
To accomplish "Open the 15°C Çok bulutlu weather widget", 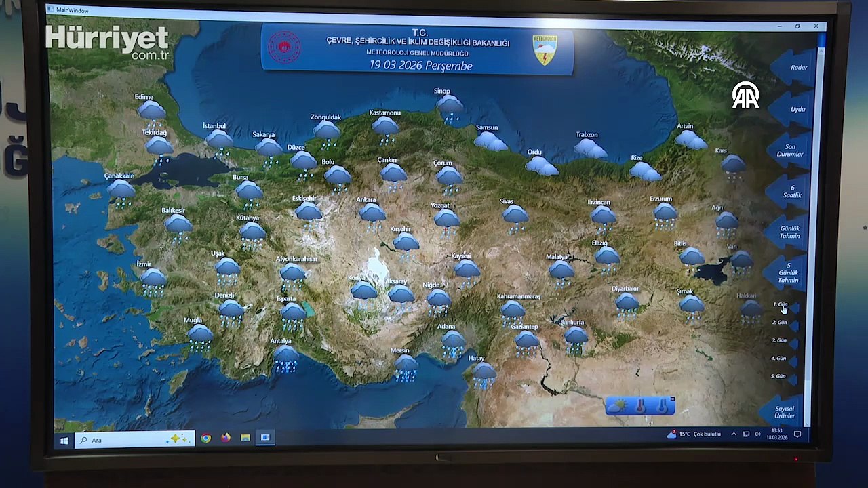I will point(694,434).
